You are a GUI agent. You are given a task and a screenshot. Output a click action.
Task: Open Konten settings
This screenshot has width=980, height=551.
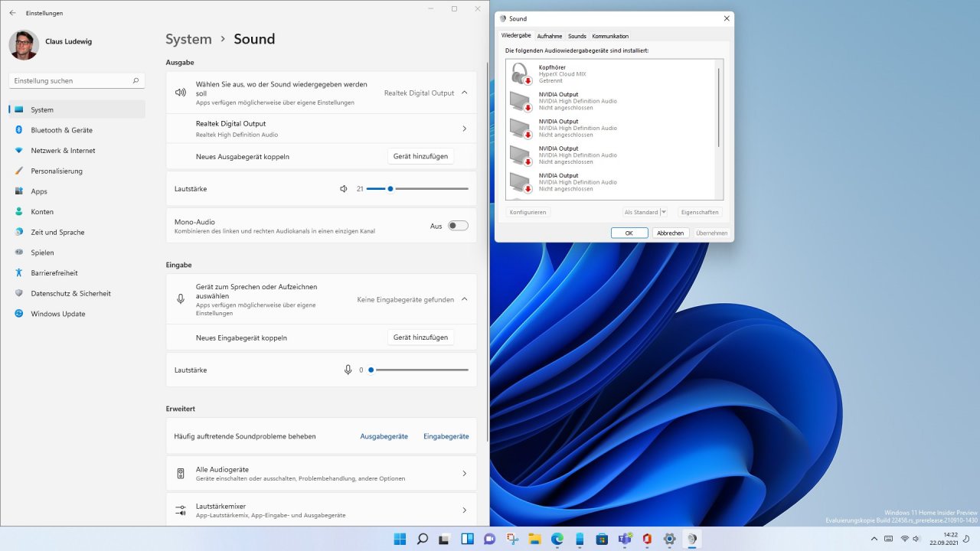click(x=77, y=212)
